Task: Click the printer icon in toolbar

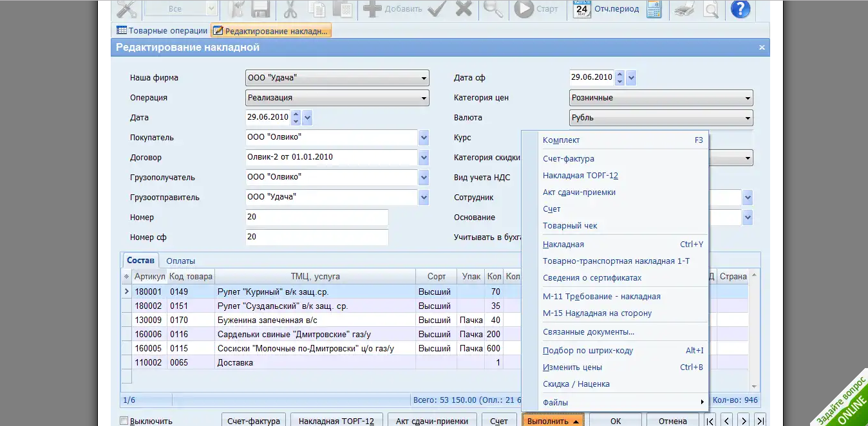Action: pos(684,9)
